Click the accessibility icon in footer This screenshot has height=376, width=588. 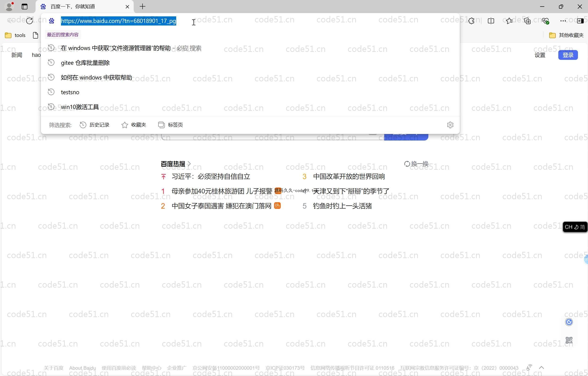(x=529, y=367)
